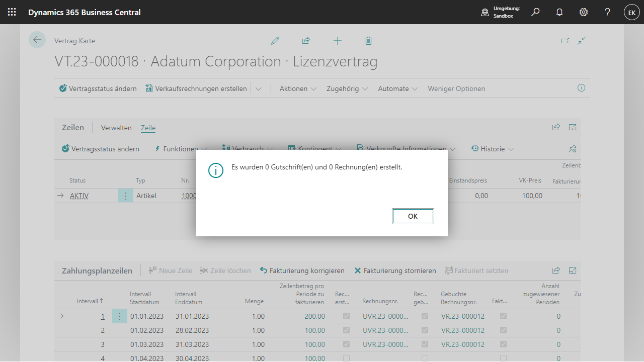Click Vertragsstatus ändern in the top bar
This screenshot has width=644, height=362.
[x=98, y=88]
